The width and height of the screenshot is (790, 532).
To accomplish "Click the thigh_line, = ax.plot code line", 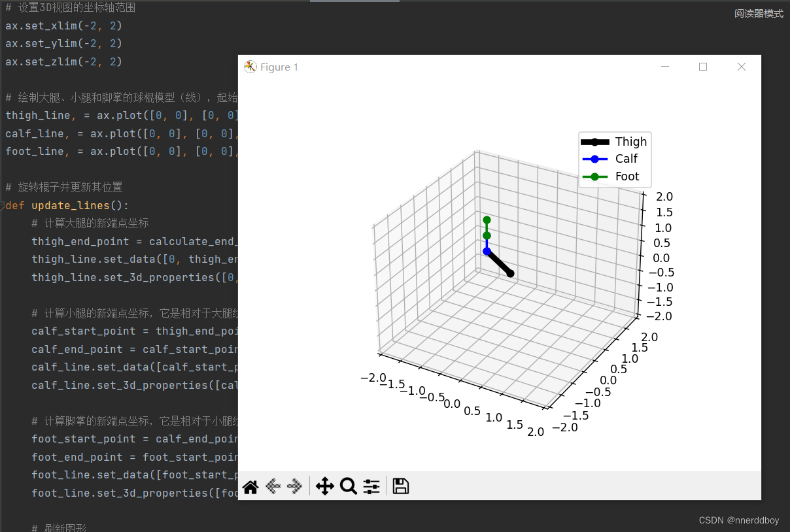I will [122, 116].
